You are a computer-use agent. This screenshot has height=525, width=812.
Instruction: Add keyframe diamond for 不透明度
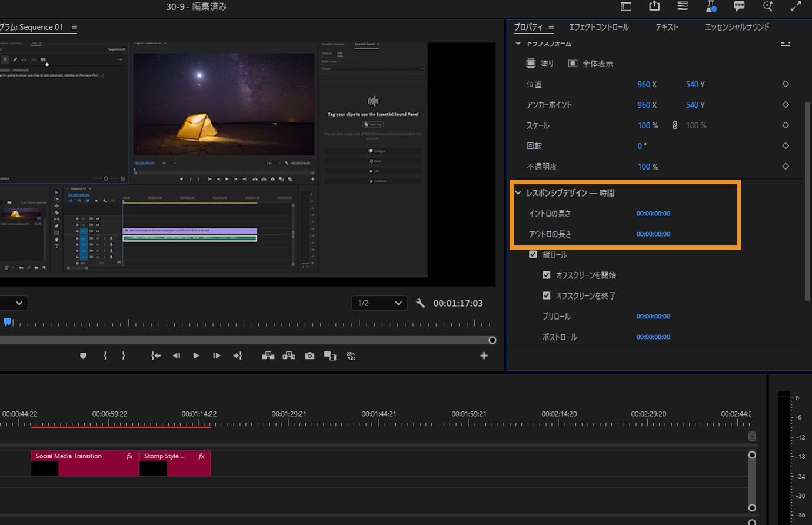[785, 167]
